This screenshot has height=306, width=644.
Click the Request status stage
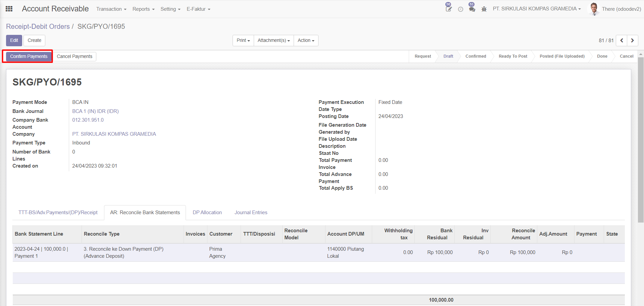[x=423, y=56]
